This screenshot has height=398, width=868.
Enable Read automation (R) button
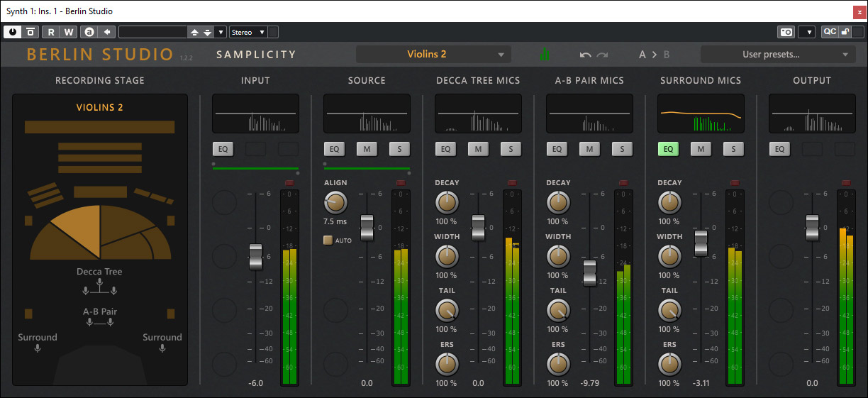click(x=51, y=32)
